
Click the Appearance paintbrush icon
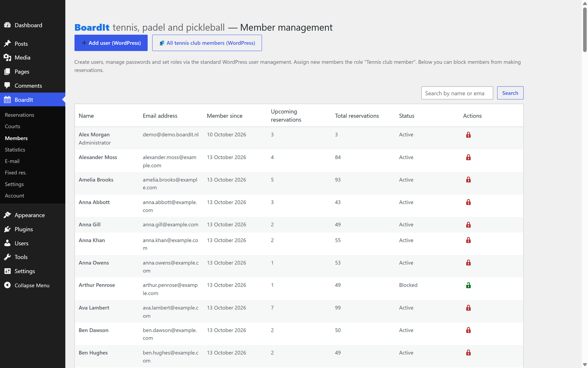tap(7, 215)
